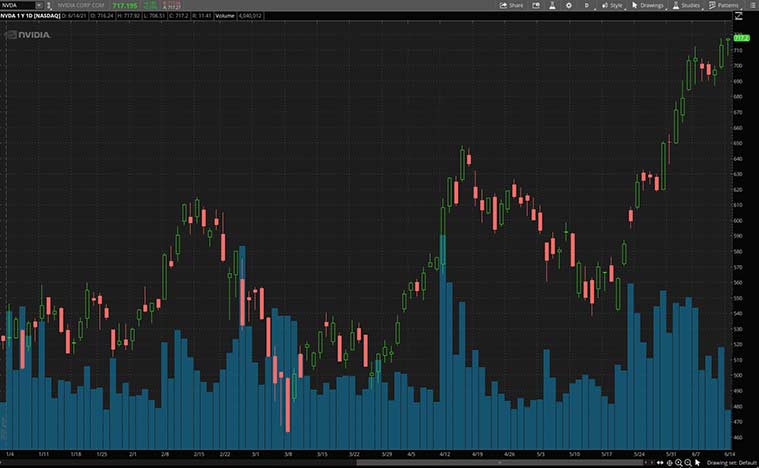This screenshot has width=759, height=468.
Task: Open the D timeframe dropdown
Action: tap(587, 5)
